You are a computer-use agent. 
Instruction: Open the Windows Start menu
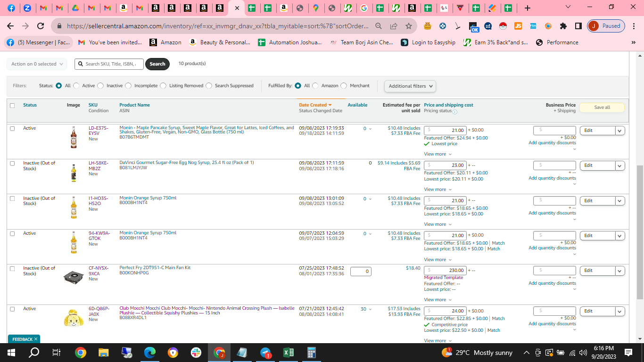11,353
